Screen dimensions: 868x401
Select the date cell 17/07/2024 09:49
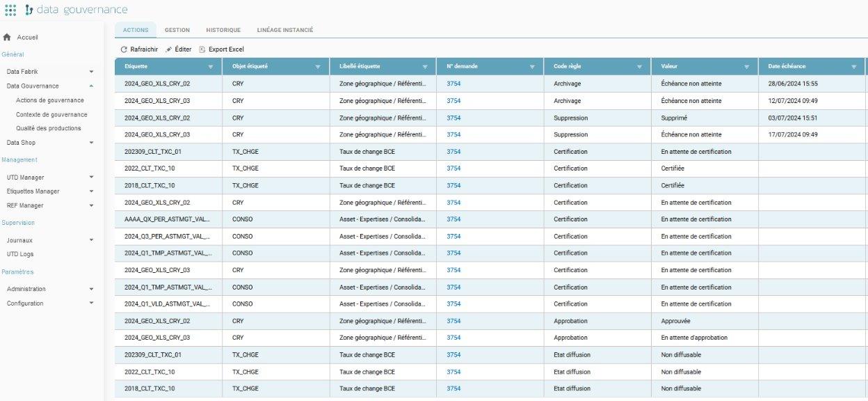coord(793,134)
